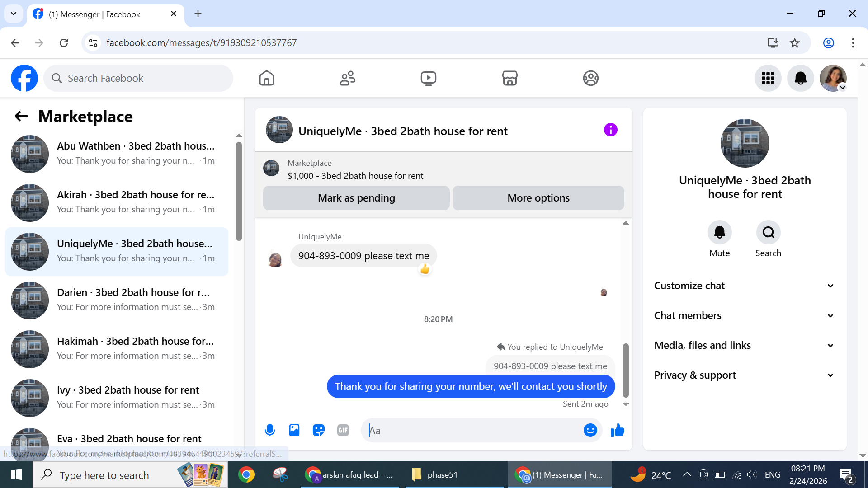Viewport: 868px width, 488px height.
Task: Open the Facebook apps grid menu
Action: point(768,78)
